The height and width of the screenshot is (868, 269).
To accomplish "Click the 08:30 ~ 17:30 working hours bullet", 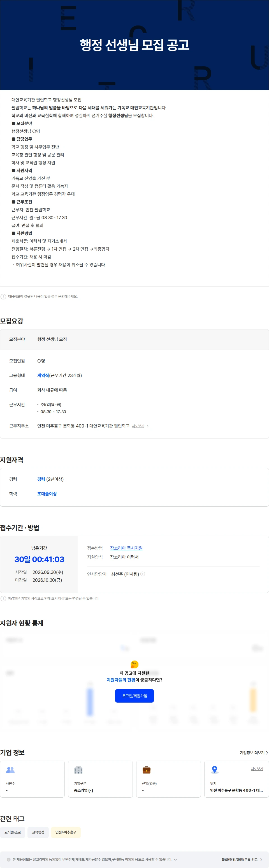I will click(53, 412).
